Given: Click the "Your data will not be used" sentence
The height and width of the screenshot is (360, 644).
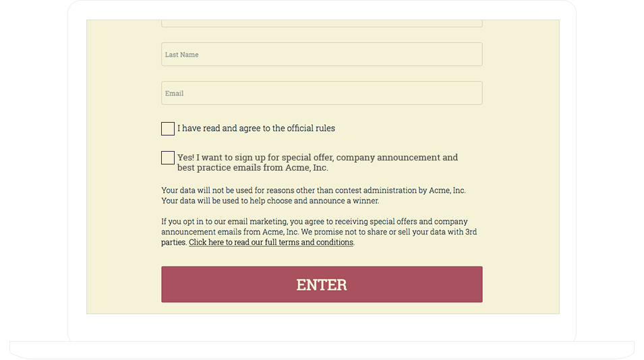Looking at the screenshot, I should (x=313, y=191).
